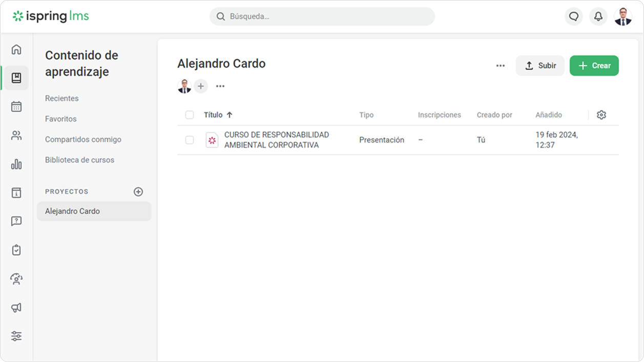Add a new project with the plus icon
This screenshot has height=362, width=644.
tap(138, 192)
